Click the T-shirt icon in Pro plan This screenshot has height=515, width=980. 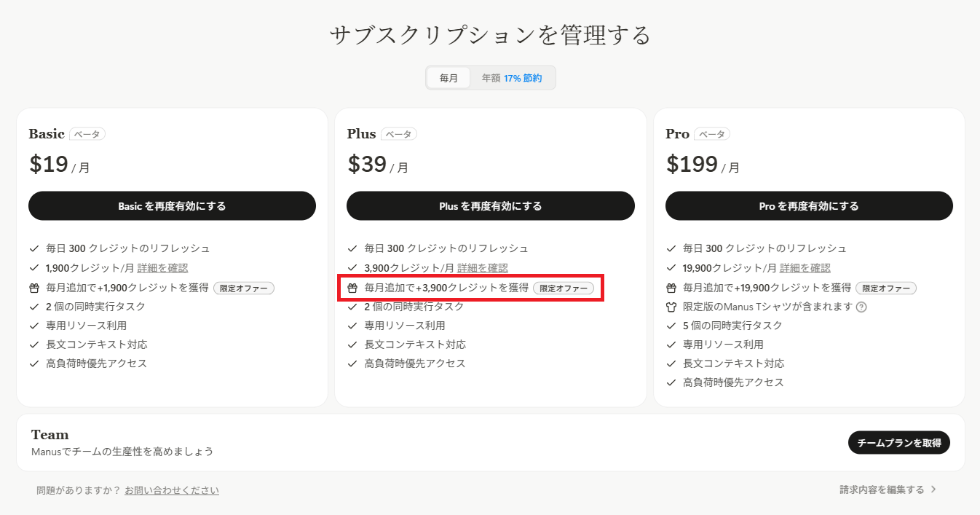point(671,307)
